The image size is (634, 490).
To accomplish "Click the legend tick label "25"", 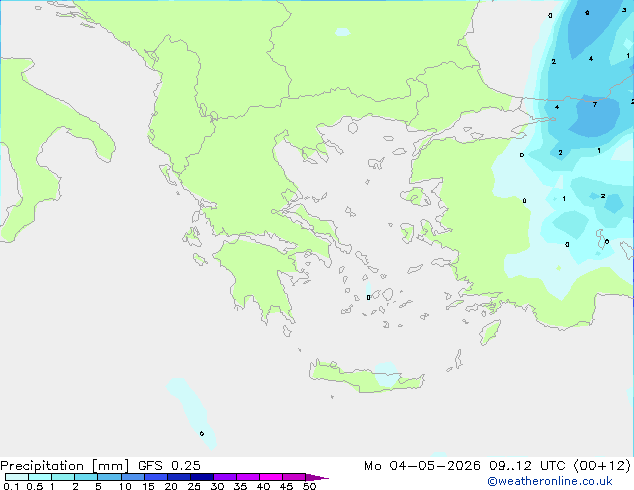I will [194, 486].
